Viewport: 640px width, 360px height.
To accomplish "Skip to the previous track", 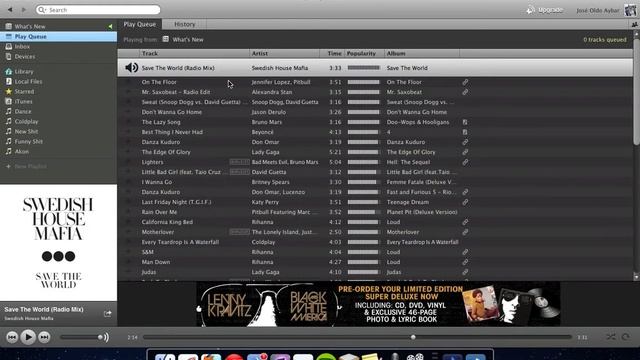I will (12, 337).
